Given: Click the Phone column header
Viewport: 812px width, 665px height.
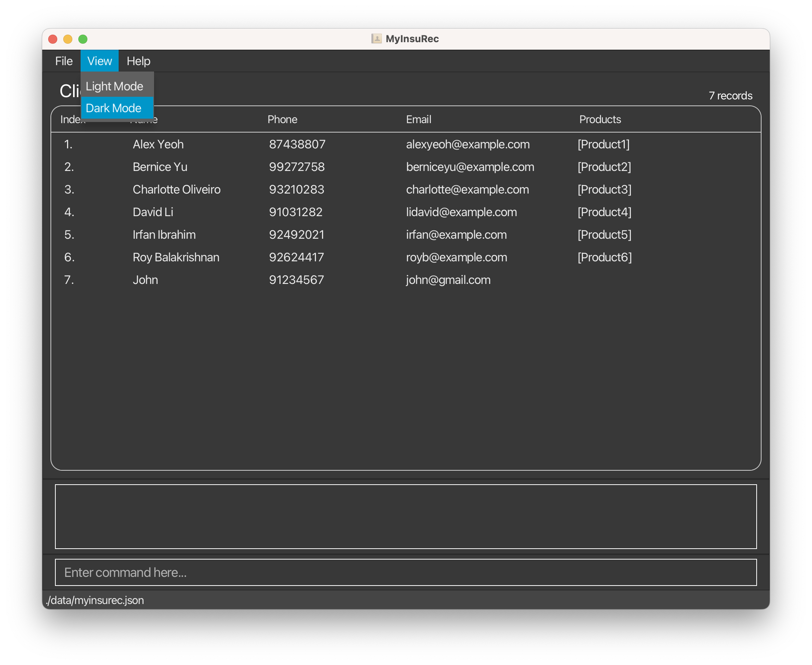Looking at the screenshot, I should point(282,119).
